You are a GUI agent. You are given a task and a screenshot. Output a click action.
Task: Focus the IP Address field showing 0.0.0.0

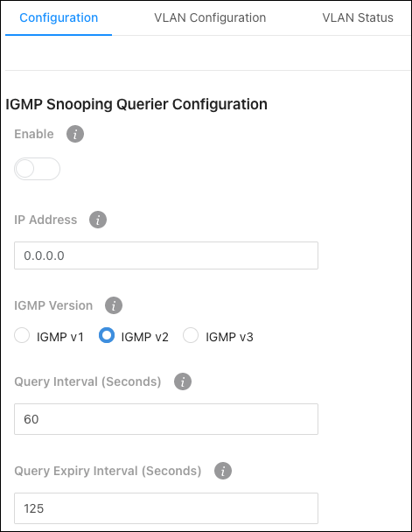click(x=166, y=255)
